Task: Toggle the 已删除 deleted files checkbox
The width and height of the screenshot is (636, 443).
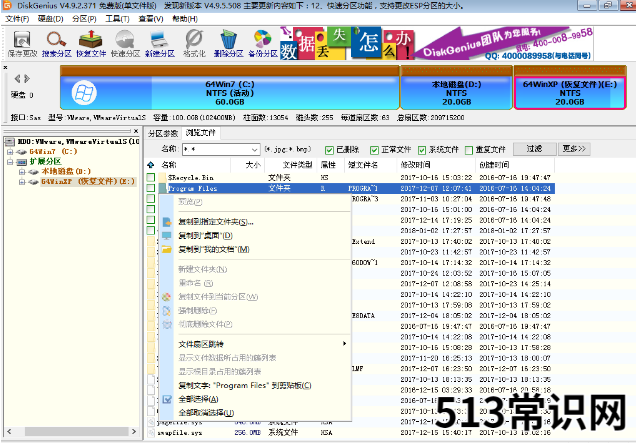Action: [x=329, y=150]
